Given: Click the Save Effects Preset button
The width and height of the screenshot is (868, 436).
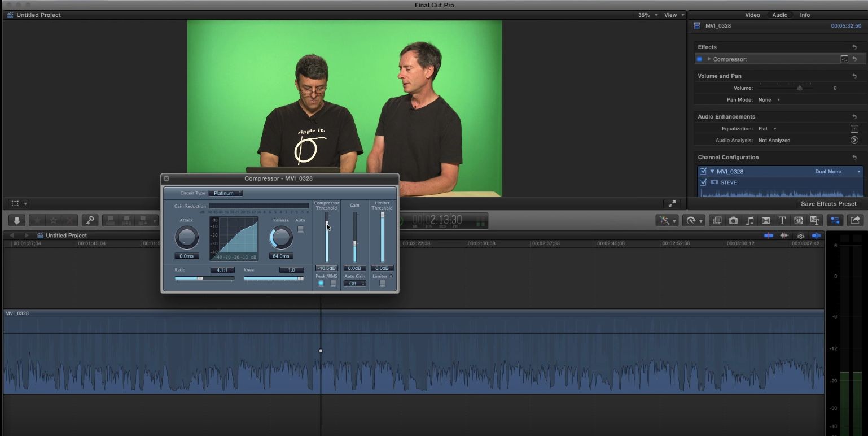Looking at the screenshot, I should click(828, 204).
